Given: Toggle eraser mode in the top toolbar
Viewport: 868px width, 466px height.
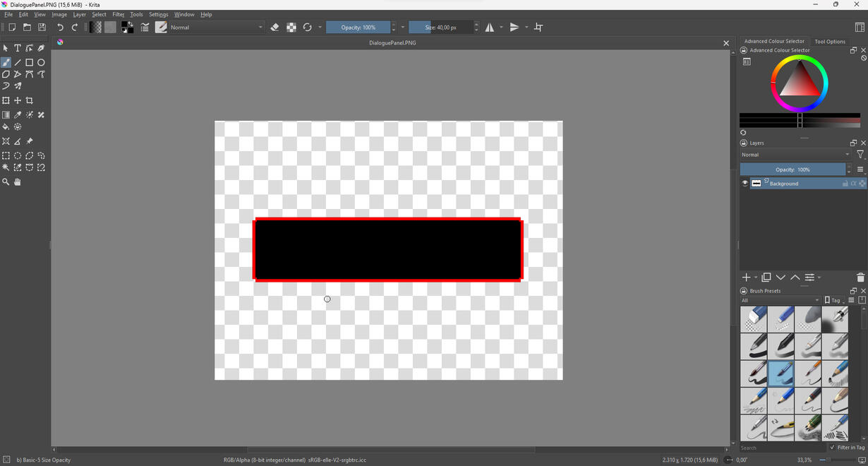Looking at the screenshot, I should click(275, 28).
